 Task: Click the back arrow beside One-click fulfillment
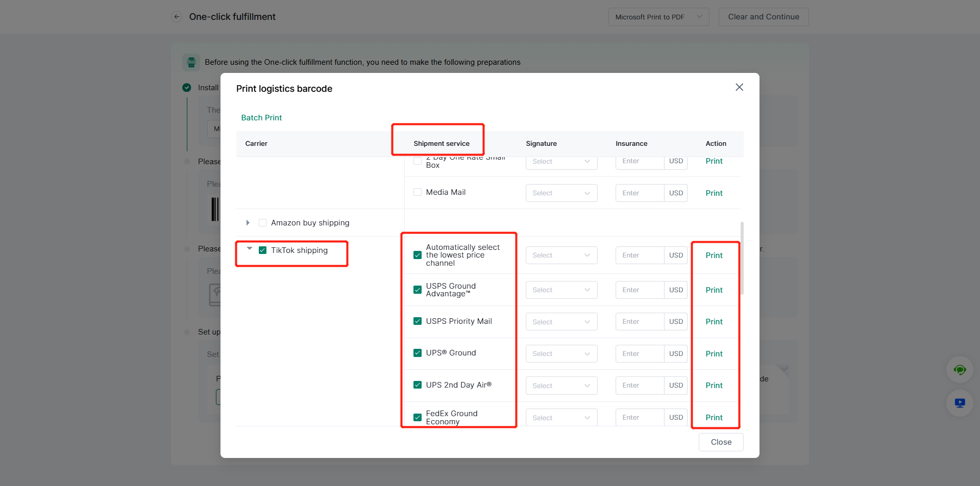point(177,17)
